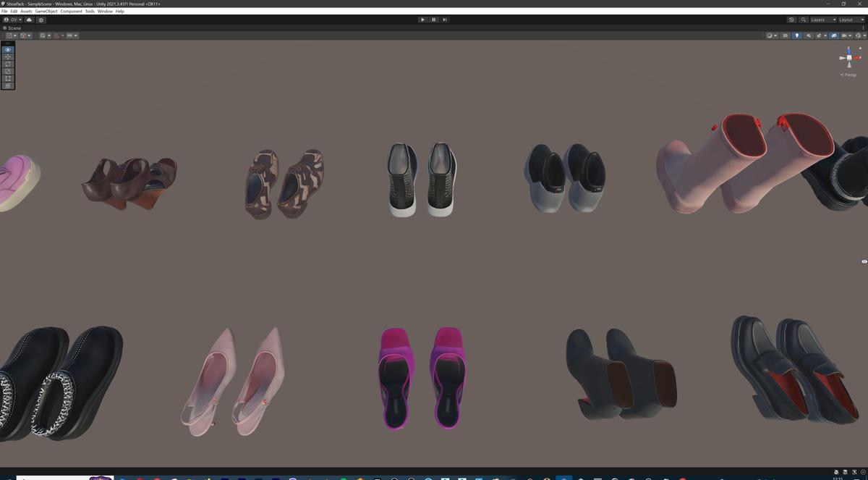868x480 pixels.
Task: Open the Unity Cloud collaboration icon
Action: pos(29,20)
